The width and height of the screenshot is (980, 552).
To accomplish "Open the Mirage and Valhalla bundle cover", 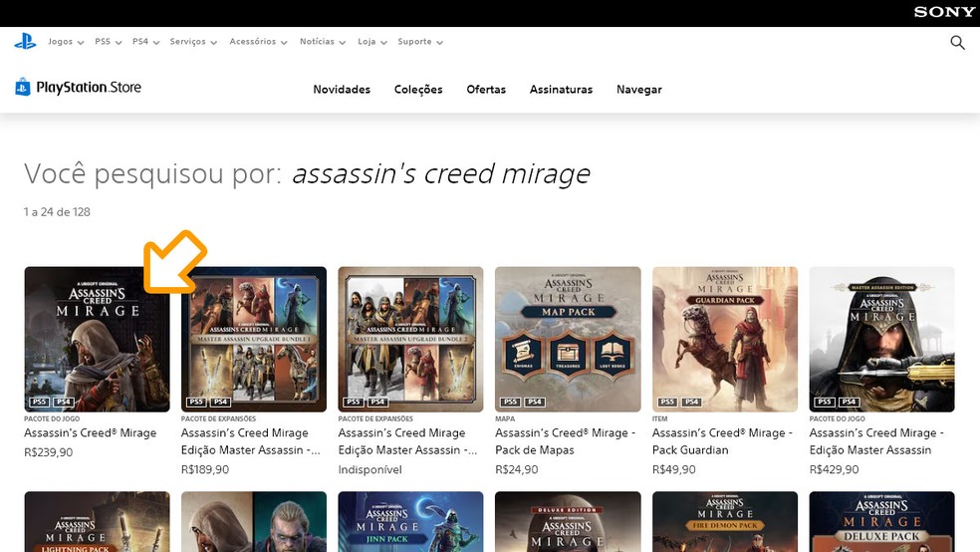I will tap(254, 521).
